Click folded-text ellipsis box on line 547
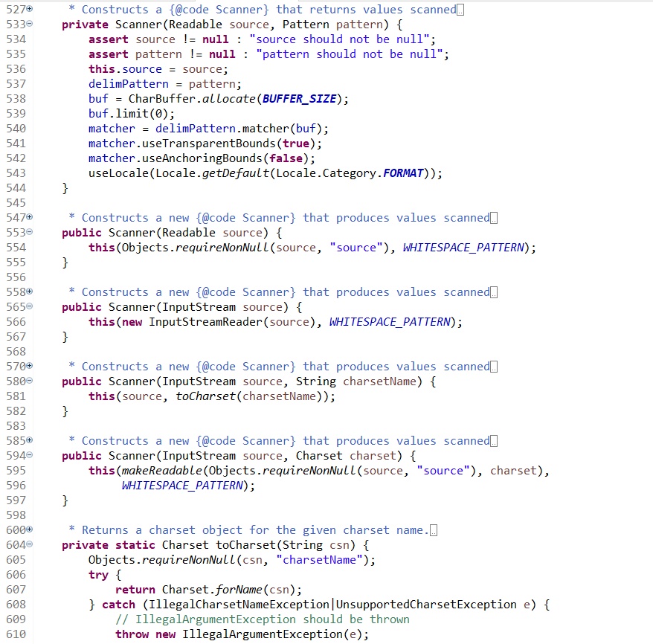The image size is (653, 644). [494, 218]
